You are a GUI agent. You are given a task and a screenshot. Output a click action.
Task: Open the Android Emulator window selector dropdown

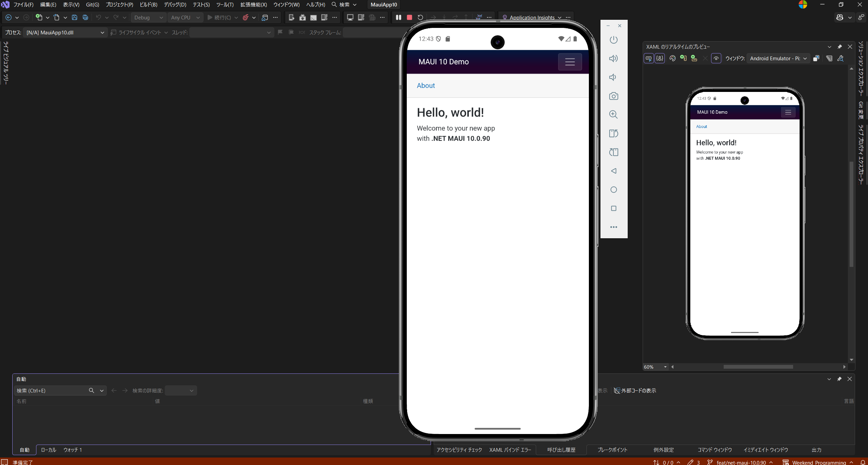(778, 58)
